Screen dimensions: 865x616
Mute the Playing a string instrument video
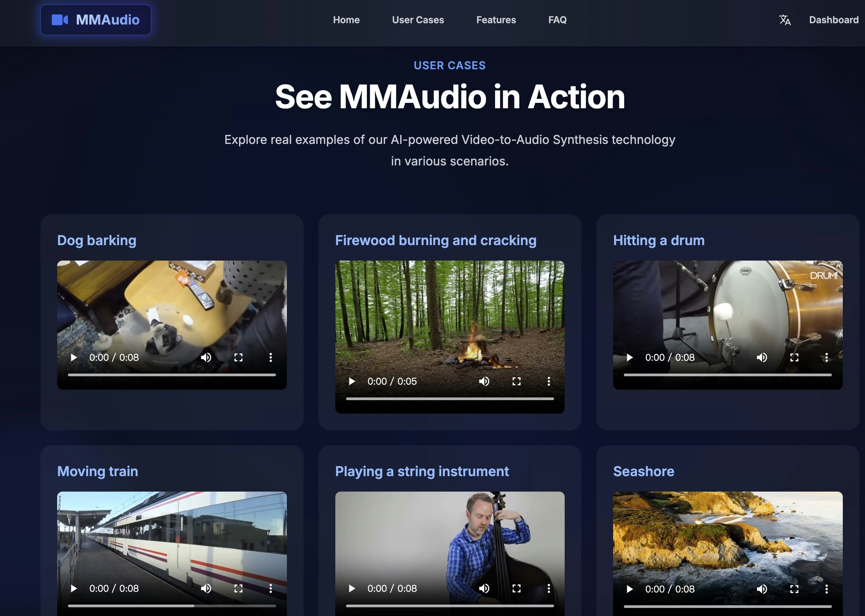[484, 588]
